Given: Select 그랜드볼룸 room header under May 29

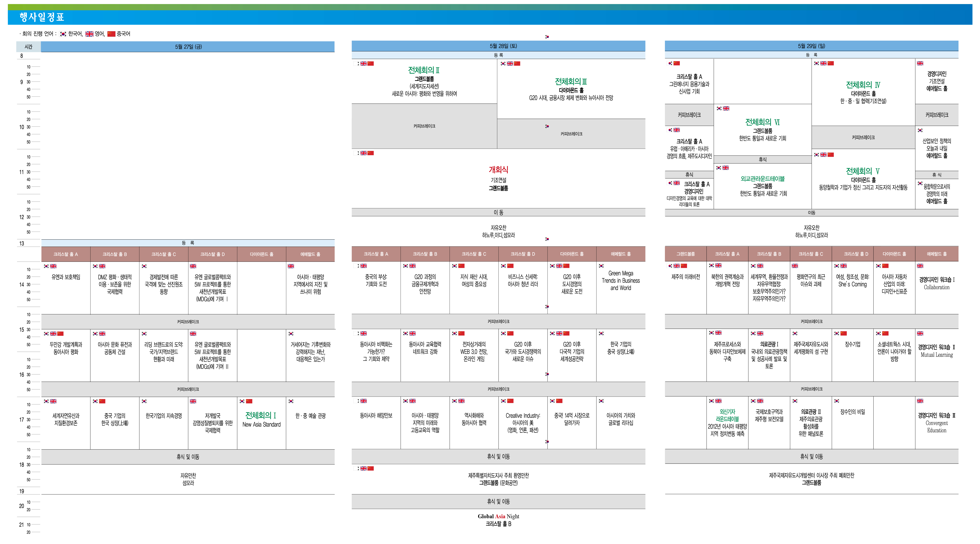Looking at the screenshot, I should click(x=685, y=254).
